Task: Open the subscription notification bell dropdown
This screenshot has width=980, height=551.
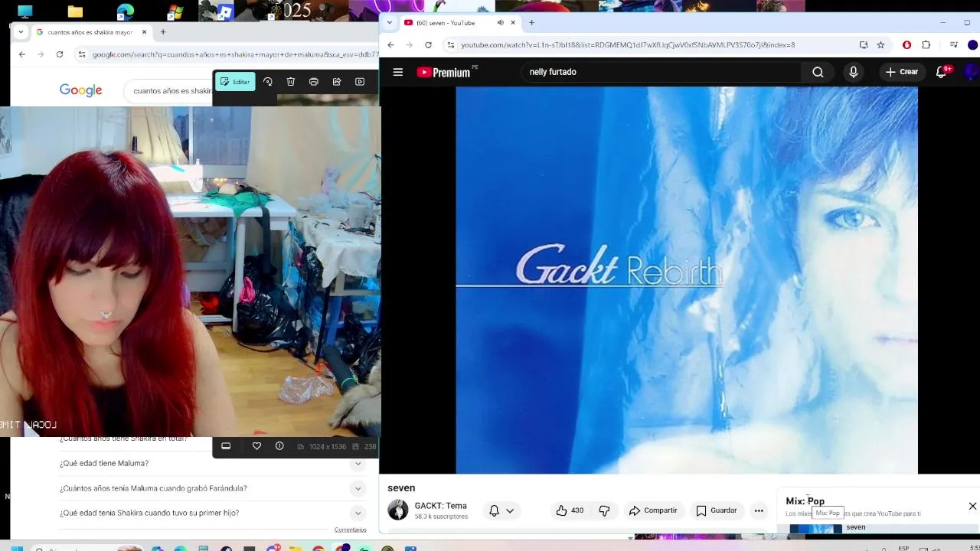Action: (501, 510)
